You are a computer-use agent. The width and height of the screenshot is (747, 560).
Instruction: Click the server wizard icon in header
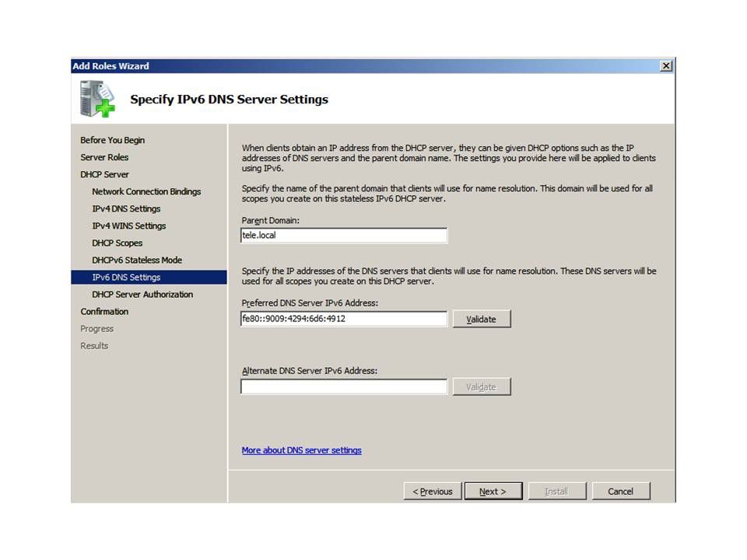97,100
